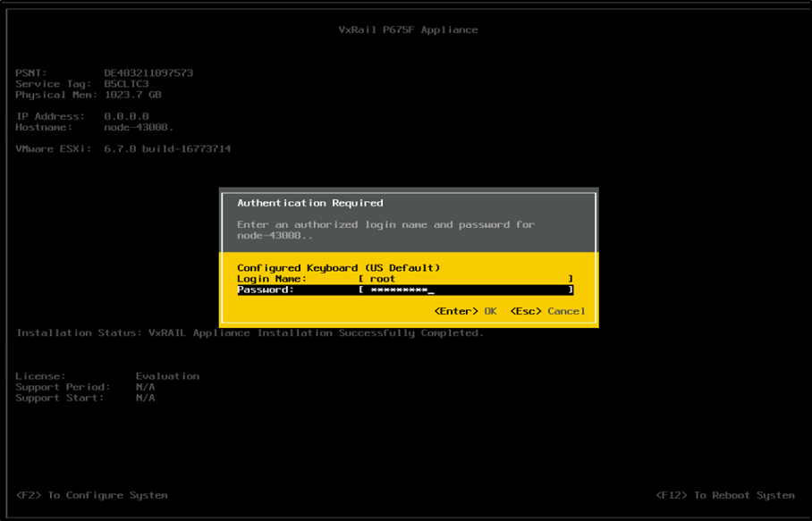
Task: Click the ESXi version 6.7.0 build-16773714
Action: 167,149
